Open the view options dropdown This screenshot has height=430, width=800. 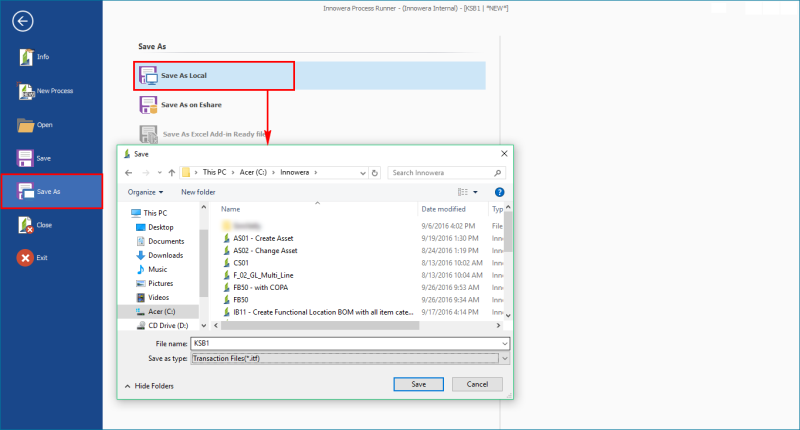(x=475, y=192)
